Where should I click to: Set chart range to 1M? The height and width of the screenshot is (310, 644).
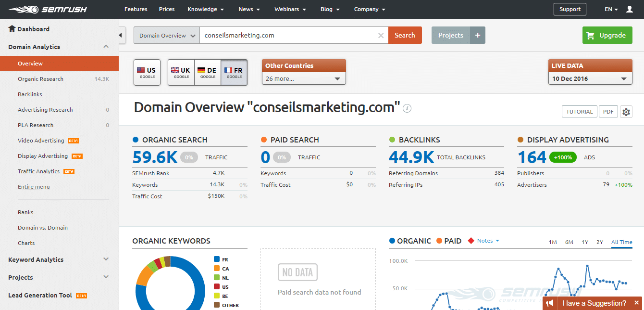pos(553,242)
